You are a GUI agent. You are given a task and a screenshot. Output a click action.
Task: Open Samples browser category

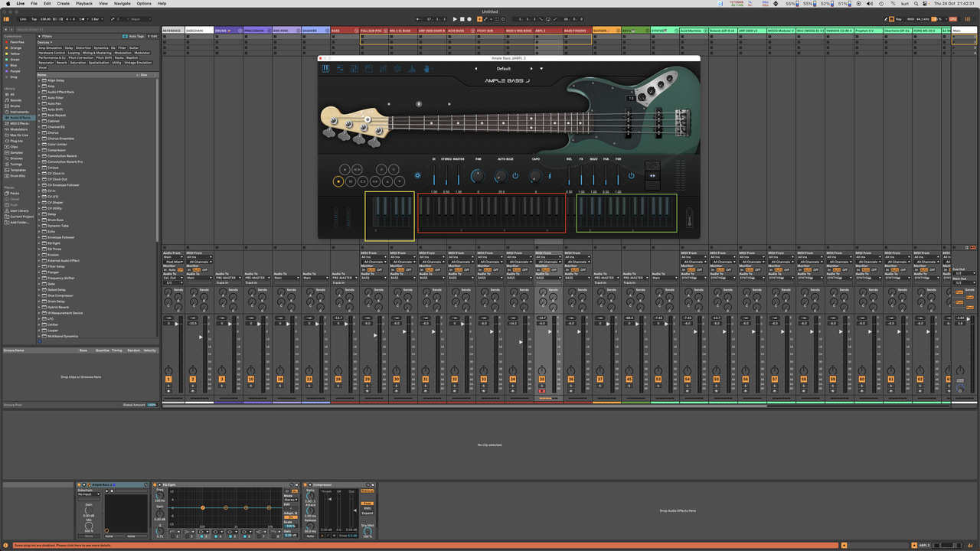tap(17, 152)
